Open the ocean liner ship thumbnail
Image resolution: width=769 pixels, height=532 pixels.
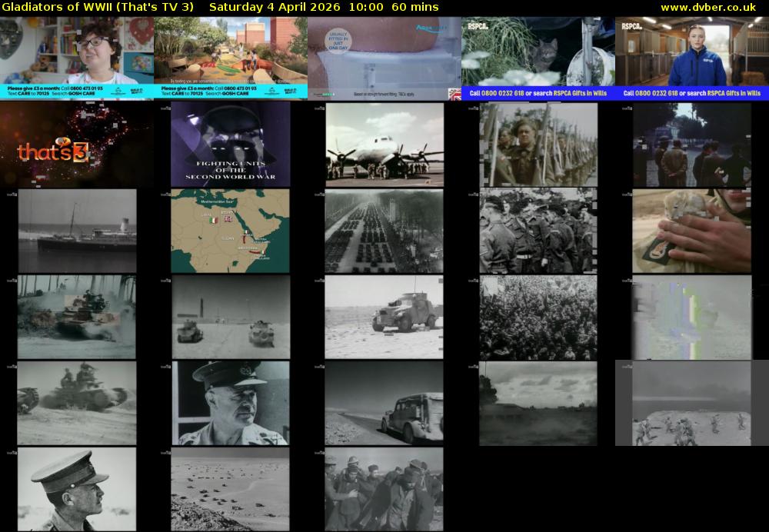[x=77, y=230]
